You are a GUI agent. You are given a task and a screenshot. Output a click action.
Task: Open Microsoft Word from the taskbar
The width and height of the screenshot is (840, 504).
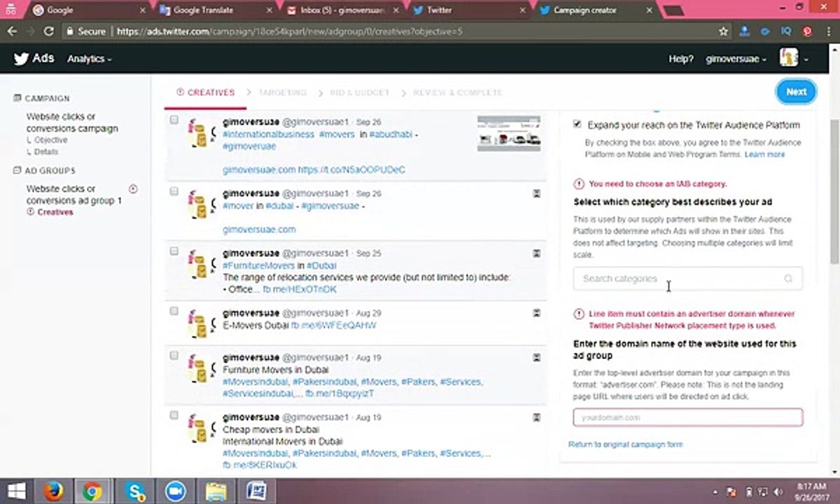click(x=255, y=492)
